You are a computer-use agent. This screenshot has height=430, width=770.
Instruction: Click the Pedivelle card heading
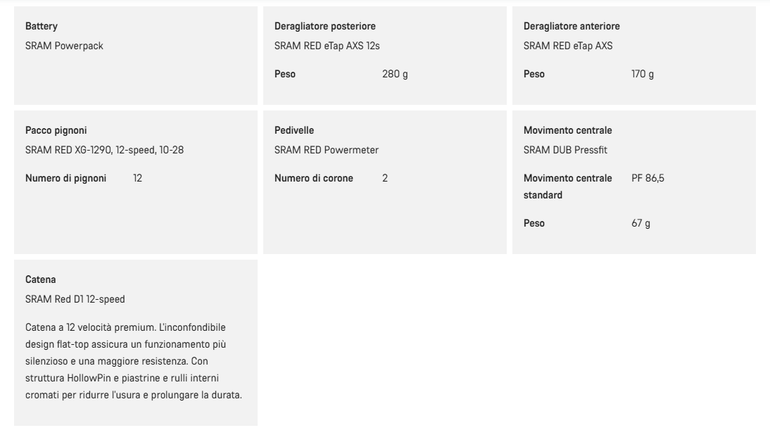tap(294, 130)
